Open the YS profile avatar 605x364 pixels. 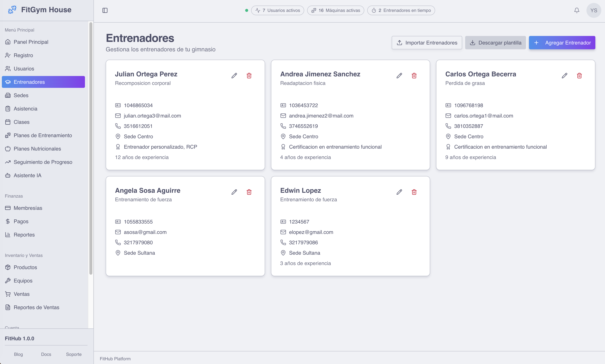(594, 10)
